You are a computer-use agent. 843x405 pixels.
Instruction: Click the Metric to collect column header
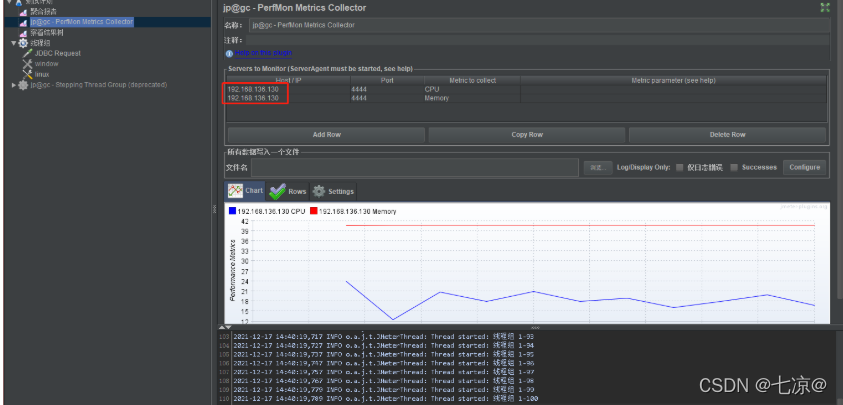click(472, 80)
